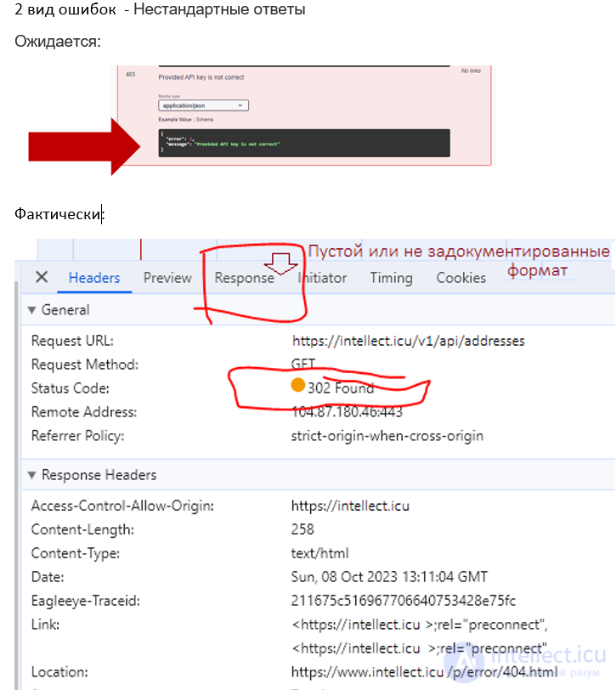The width and height of the screenshot is (616, 690).
Task: Click the Access-Control-Allow-Origin value https://intellect.icu
Action: (x=350, y=506)
